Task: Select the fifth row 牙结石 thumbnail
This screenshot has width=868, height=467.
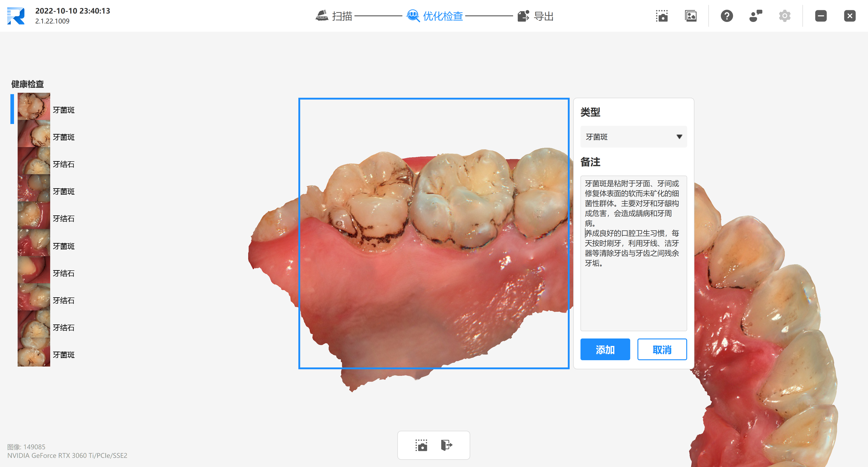Action: point(34,215)
